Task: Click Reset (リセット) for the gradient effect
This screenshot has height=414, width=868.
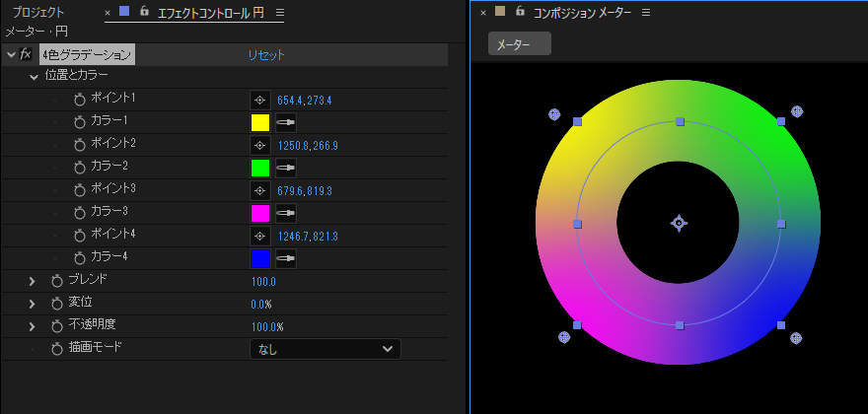Action: tap(265, 55)
